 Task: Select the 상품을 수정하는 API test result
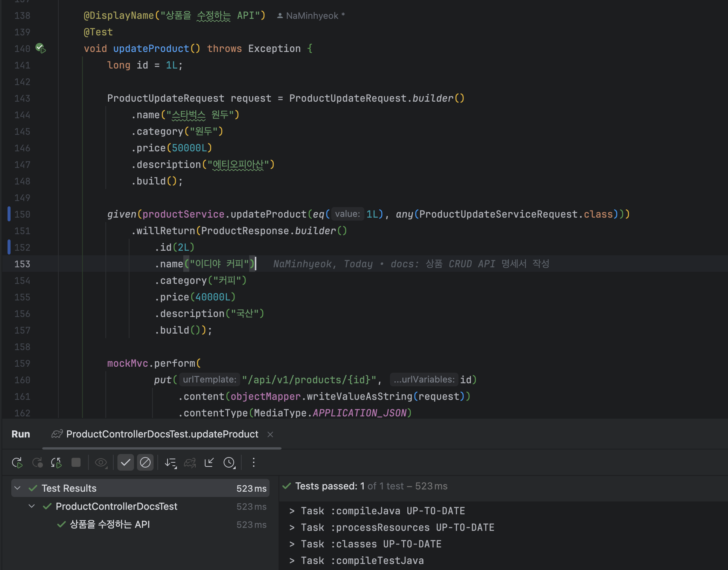tap(110, 524)
